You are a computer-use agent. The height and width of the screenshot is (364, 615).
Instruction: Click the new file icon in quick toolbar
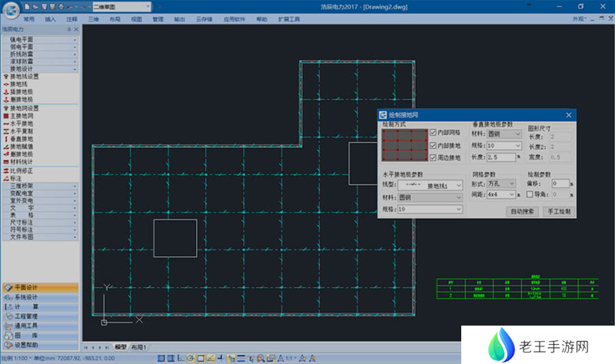[x=27, y=6]
